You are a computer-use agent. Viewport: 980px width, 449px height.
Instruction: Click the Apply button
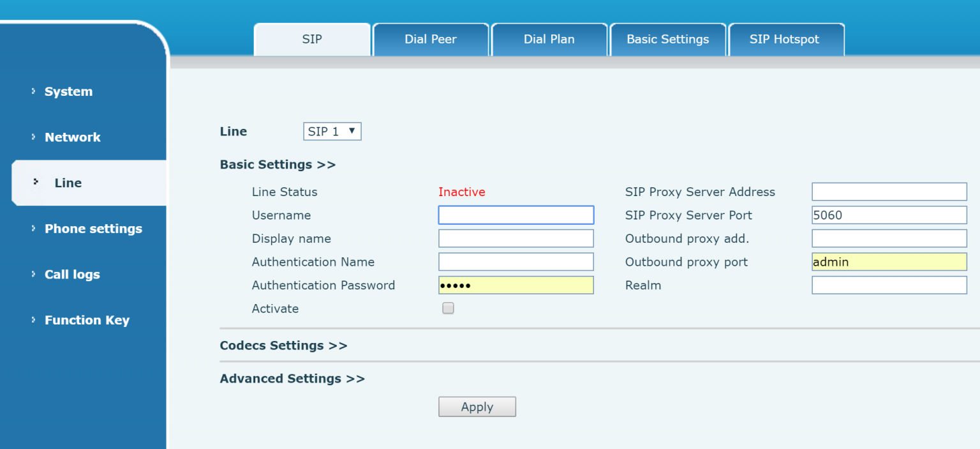click(x=477, y=407)
